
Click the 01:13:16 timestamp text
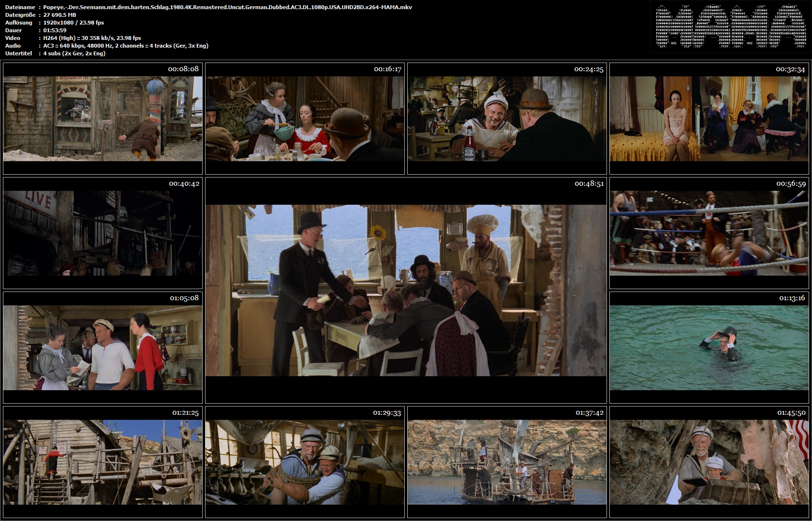click(792, 298)
